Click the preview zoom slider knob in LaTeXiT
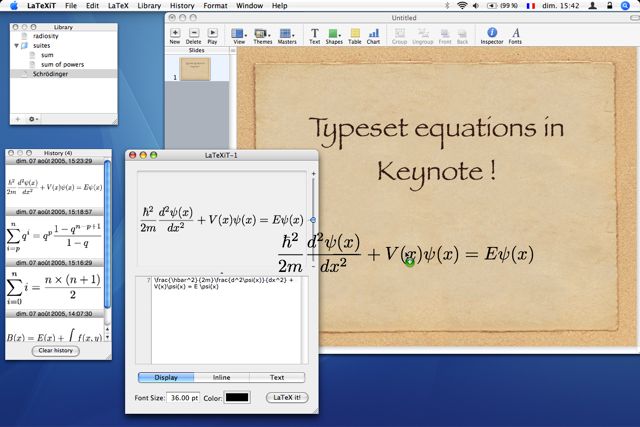The width and height of the screenshot is (640, 427). 313,220
